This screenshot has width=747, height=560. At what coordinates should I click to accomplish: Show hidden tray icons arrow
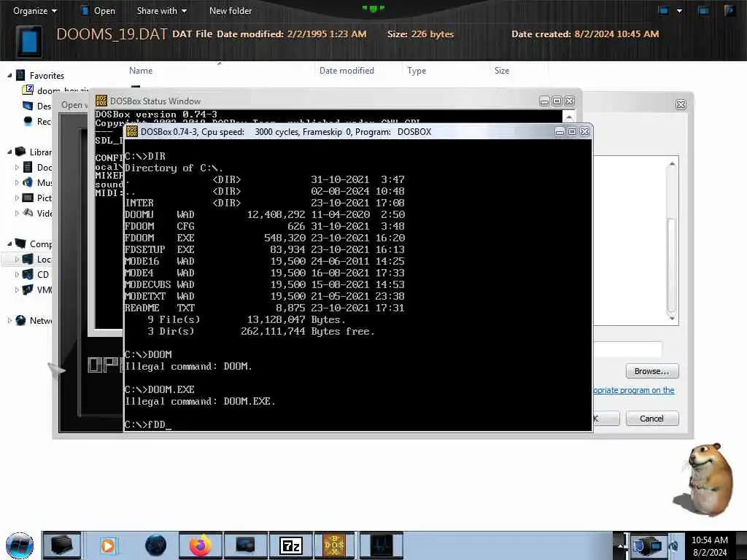coord(620,545)
